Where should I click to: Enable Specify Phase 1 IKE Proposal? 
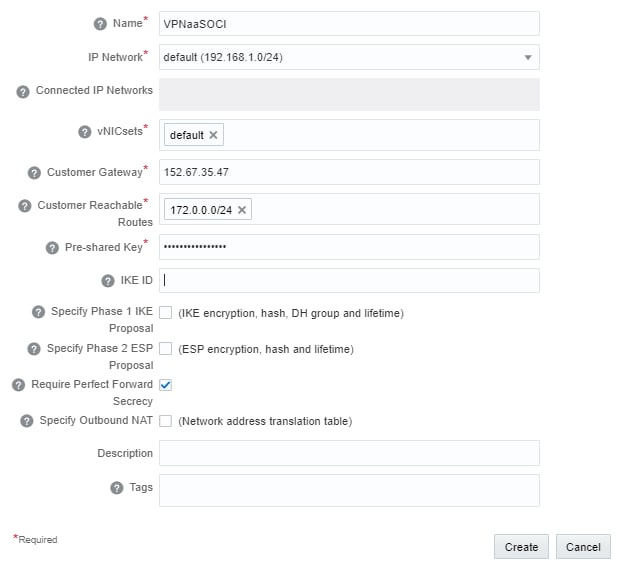(x=166, y=313)
